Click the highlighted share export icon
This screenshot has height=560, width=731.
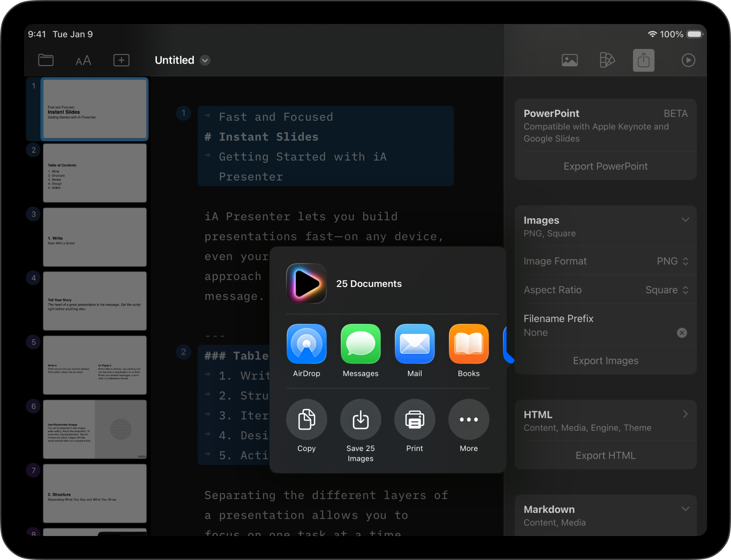pyautogui.click(x=644, y=60)
